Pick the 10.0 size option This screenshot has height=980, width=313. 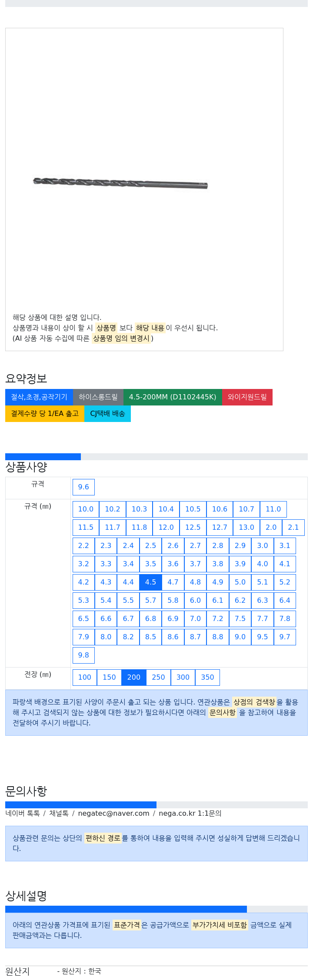[86, 509]
